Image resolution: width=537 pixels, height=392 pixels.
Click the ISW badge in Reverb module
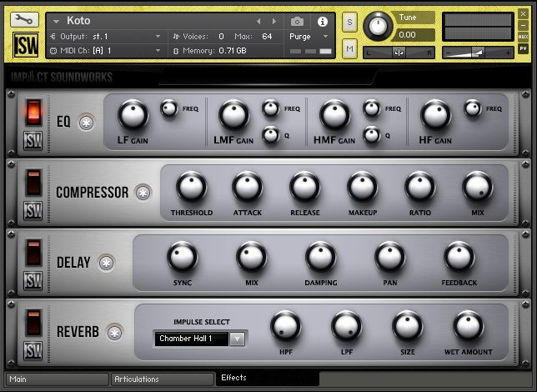point(33,350)
